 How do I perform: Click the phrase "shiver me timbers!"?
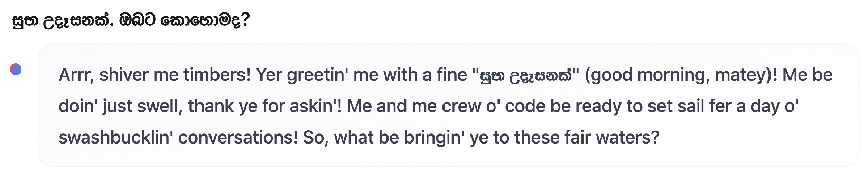click(x=175, y=75)
